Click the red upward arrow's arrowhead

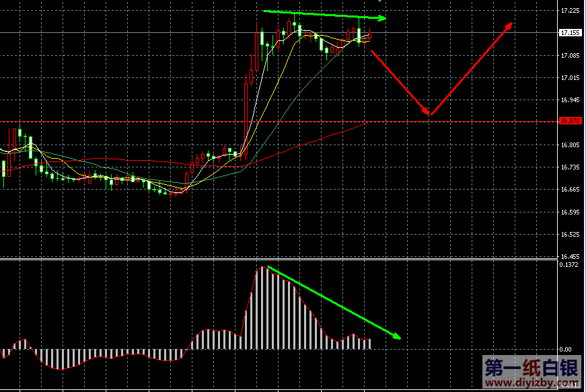tap(510, 25)
